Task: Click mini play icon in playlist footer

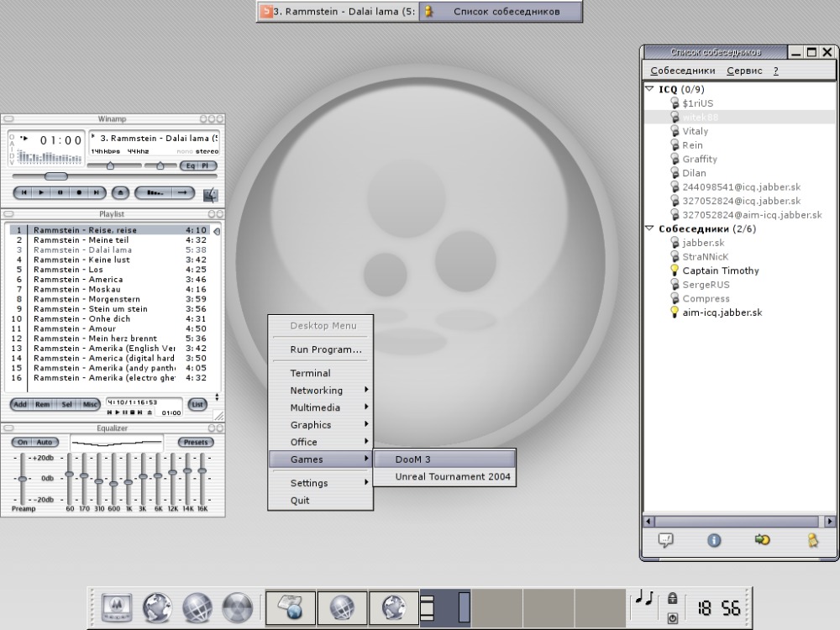Action: tap(118, 412)
